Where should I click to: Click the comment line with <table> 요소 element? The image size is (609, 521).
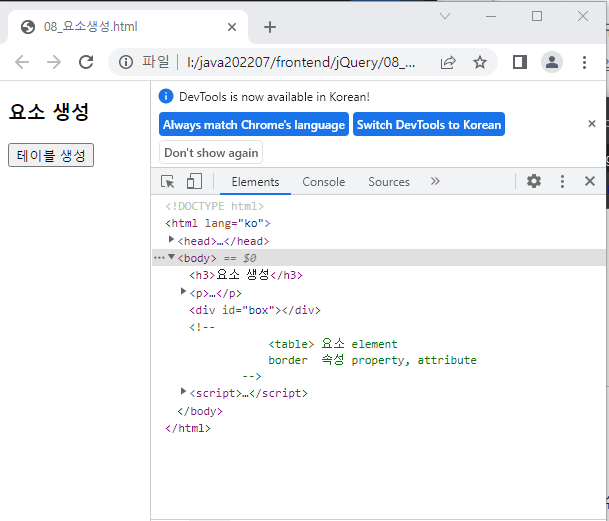(x=333, y=344)
